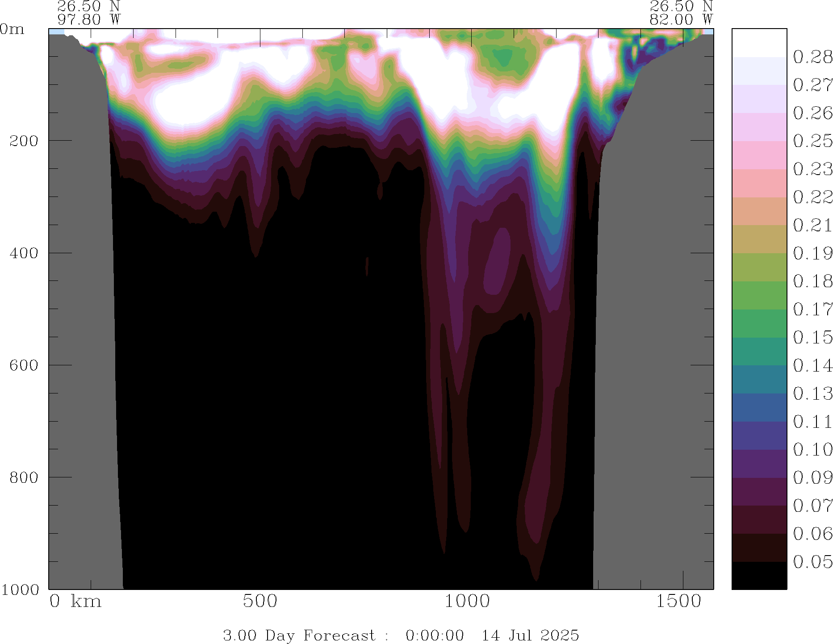This screenshot has height=644, width=833.
Task: Click the 0.28 colorbar value label
Action: tap(812, 57)
